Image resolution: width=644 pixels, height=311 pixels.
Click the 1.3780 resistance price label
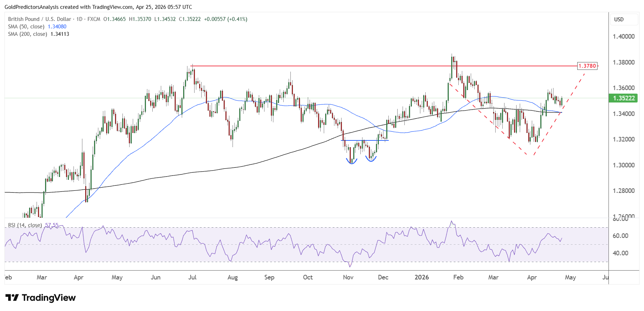[x=587, y=66]
